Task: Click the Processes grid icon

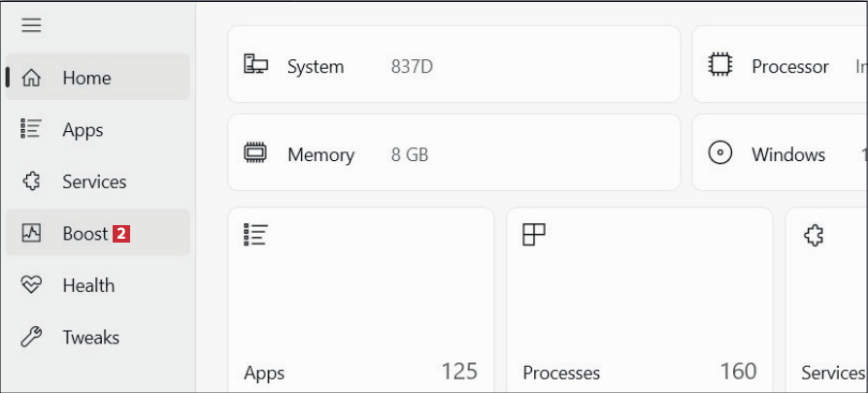Action: 534,234
